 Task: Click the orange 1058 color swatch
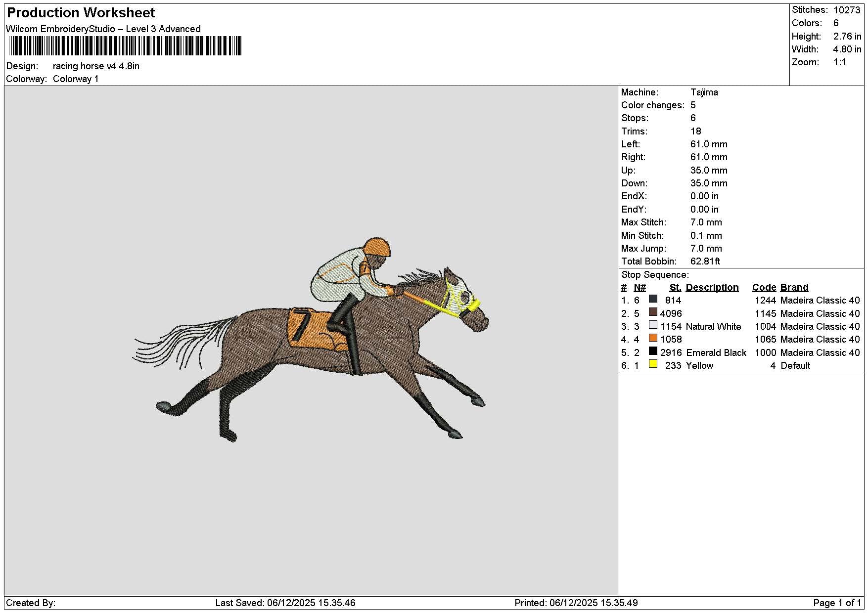[x=653, y=338]
